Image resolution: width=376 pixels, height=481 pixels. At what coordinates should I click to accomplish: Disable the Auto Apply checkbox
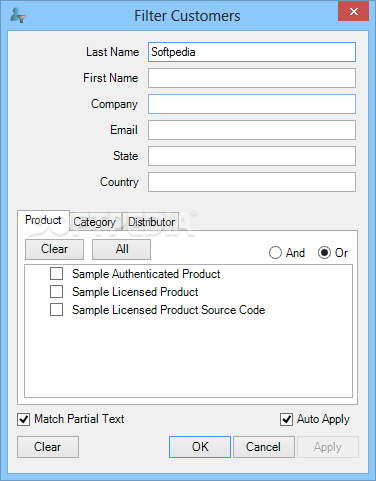click(x=286, y=419)
